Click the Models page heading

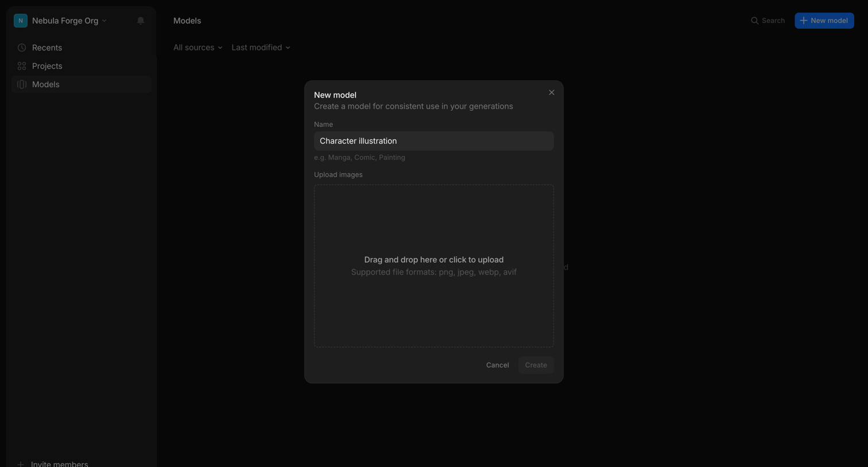[x=187, y=21]
